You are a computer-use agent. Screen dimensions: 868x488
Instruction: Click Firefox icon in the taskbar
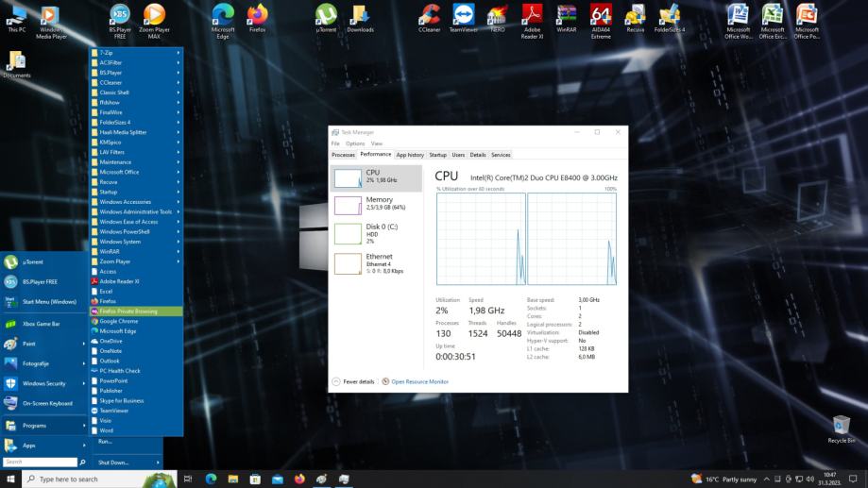coord(300,479)
